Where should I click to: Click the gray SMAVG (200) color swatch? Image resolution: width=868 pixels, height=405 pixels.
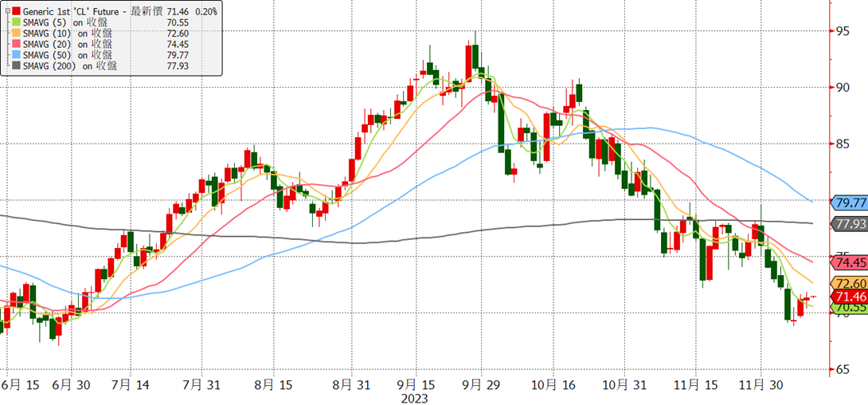click(x=15, y=66)
